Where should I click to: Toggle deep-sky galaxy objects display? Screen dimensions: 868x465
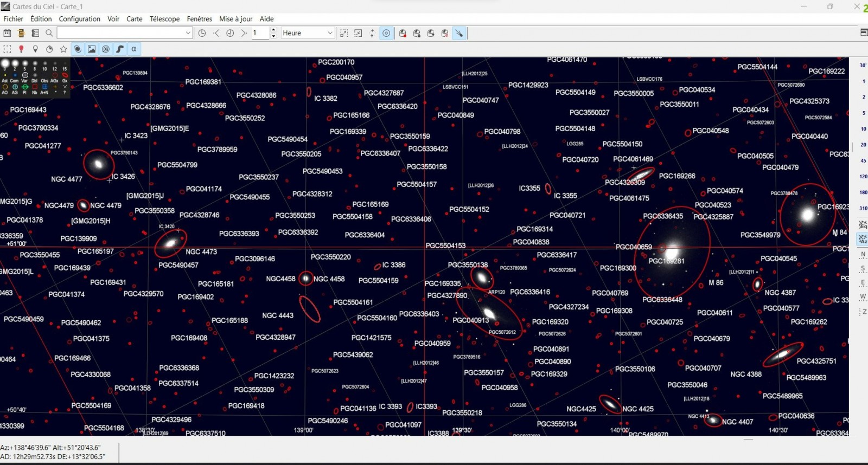coord(78,49)
